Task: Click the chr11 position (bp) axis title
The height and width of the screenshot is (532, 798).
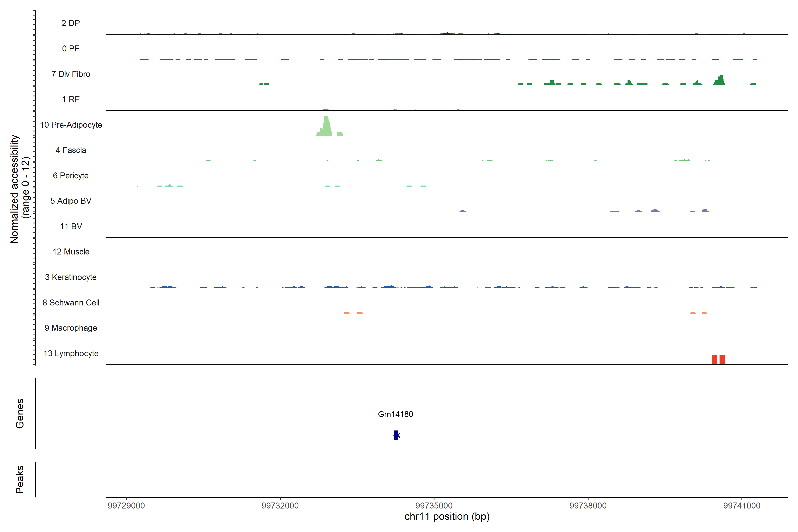Action: 447,517
